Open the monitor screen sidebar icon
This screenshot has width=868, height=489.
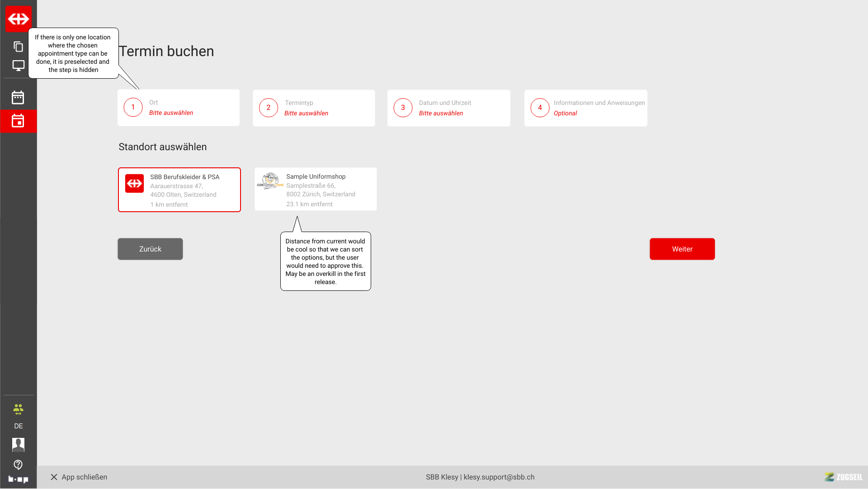pyautogui.click(x=18, y=66)
